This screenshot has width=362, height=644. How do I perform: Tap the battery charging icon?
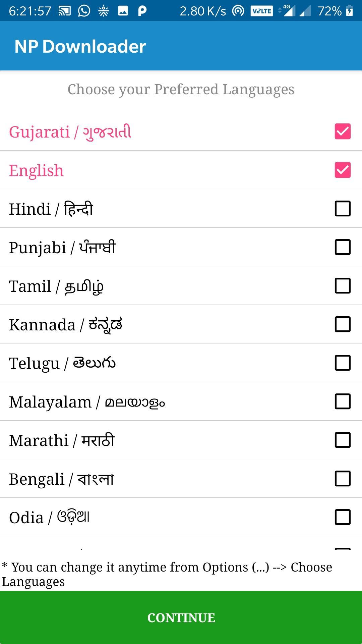click(349, 11)
